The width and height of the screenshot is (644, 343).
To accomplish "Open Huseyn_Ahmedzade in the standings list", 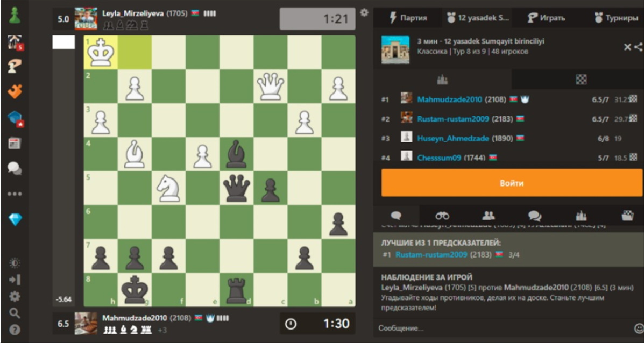I will [x=453, y=139].
